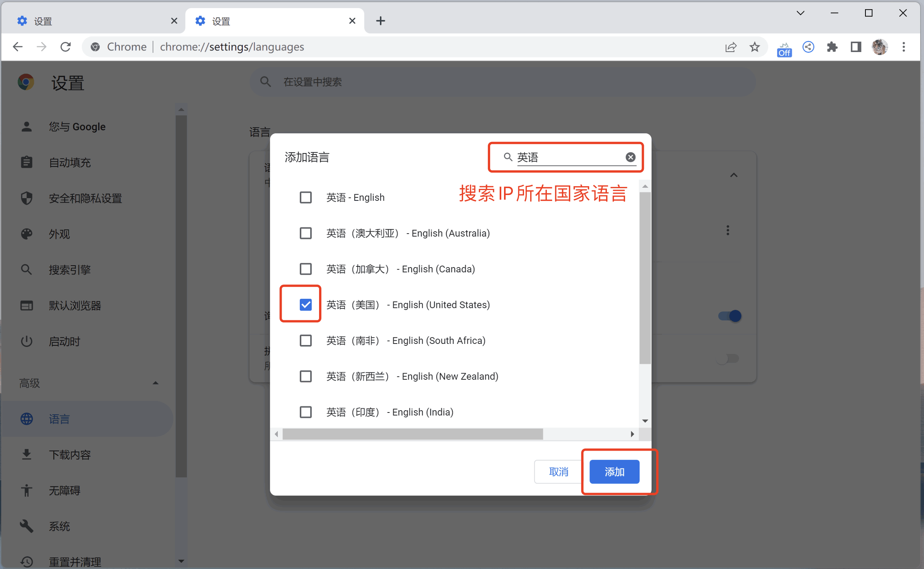Collapse the 高级 sidebar section
This screenshot has width=924, height=569.
pos(155,383)
